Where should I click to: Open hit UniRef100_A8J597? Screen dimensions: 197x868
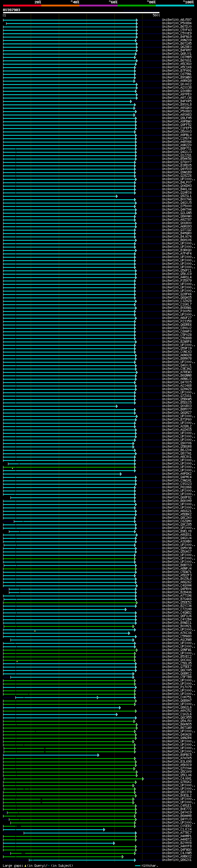pos(177,20)
